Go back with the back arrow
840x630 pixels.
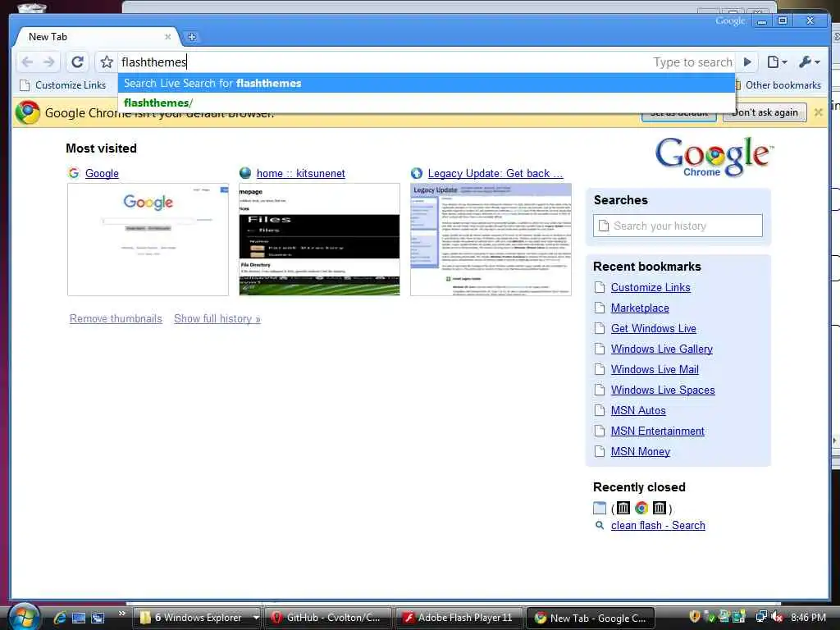pyautogui.click(x=27, y=62)
